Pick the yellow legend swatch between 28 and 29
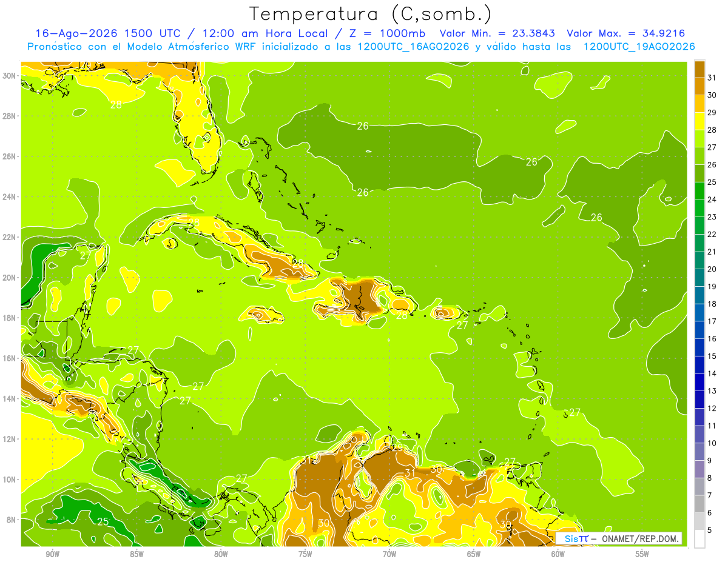The height and width of the screenshot is (562, 728). pyautogui.click(x=699, y=121)
